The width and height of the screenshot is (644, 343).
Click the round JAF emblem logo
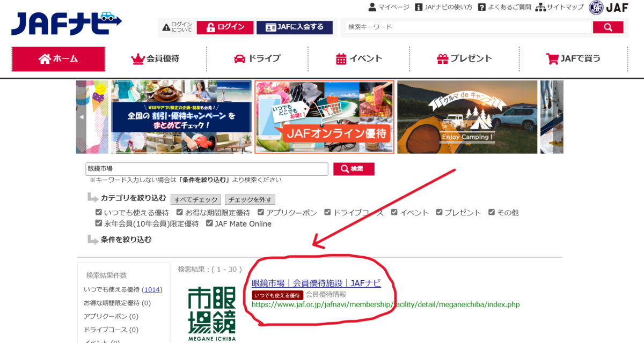595,7
